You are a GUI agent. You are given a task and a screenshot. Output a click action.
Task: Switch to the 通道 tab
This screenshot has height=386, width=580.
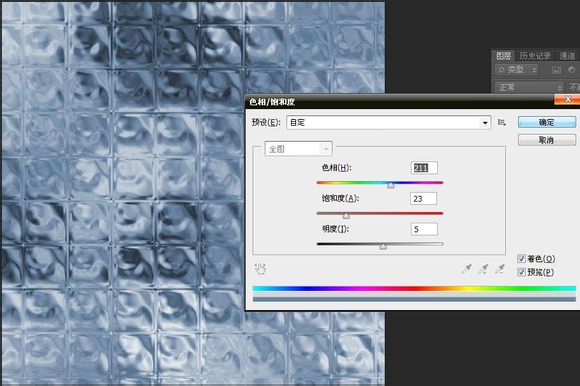567,56
